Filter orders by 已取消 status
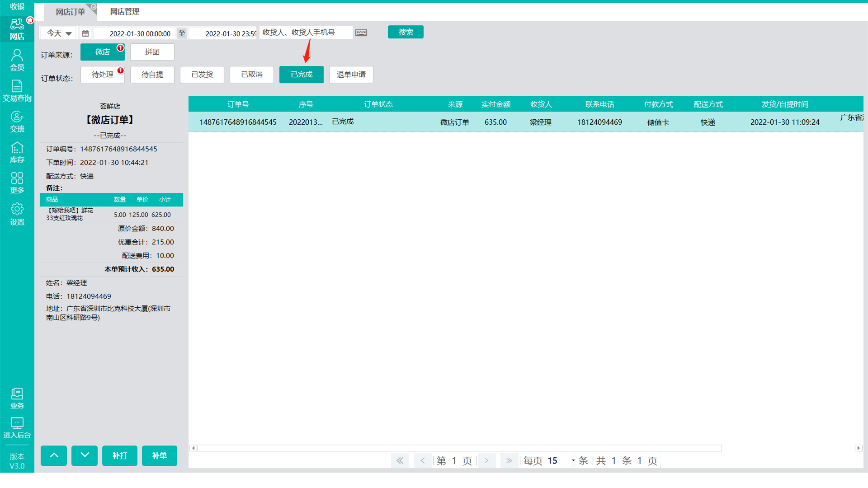The height and width of the screenshot is (488, 868). pos(252,75)
